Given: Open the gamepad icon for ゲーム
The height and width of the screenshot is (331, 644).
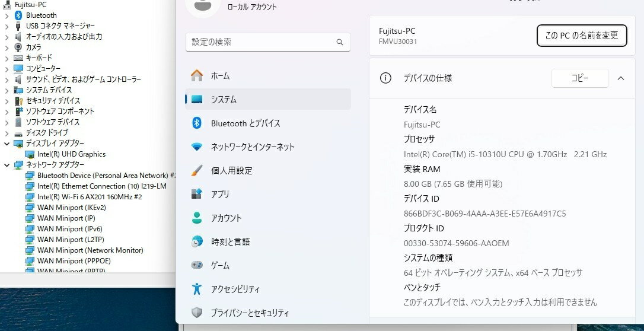Looking at the screenshot, I should (197, 266).
